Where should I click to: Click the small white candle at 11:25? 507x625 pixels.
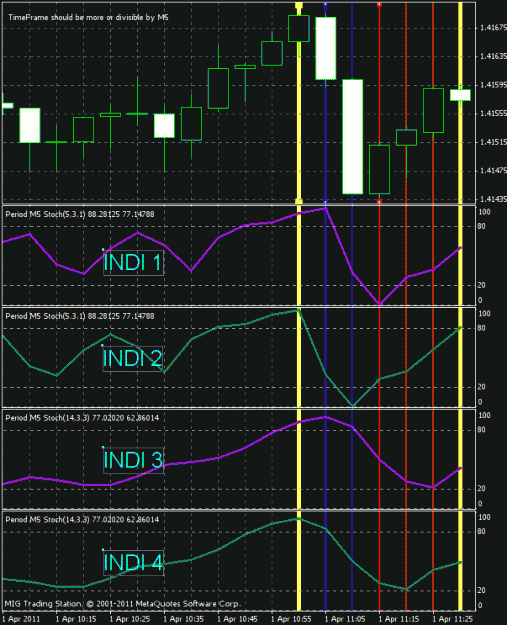pyautogui.click(x=460, y=95)
